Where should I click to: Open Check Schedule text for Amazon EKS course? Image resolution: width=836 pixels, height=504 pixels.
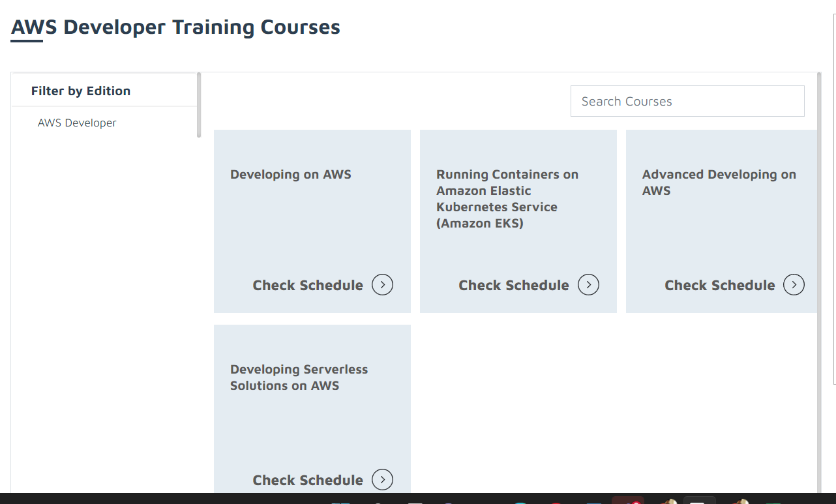pyautogui.click(x=514, y=286)
